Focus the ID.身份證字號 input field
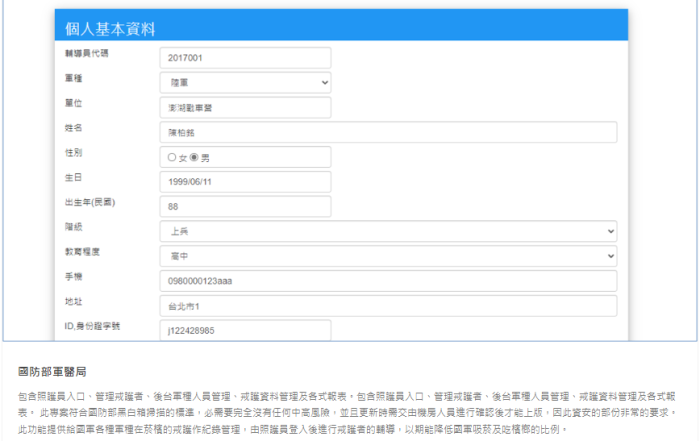The width and height of the screenshot is (700, 441). click(x=244, y=329)
